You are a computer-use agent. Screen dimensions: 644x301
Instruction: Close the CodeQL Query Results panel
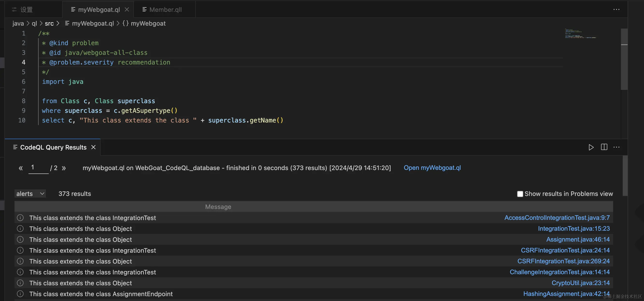tap(93, 147)
